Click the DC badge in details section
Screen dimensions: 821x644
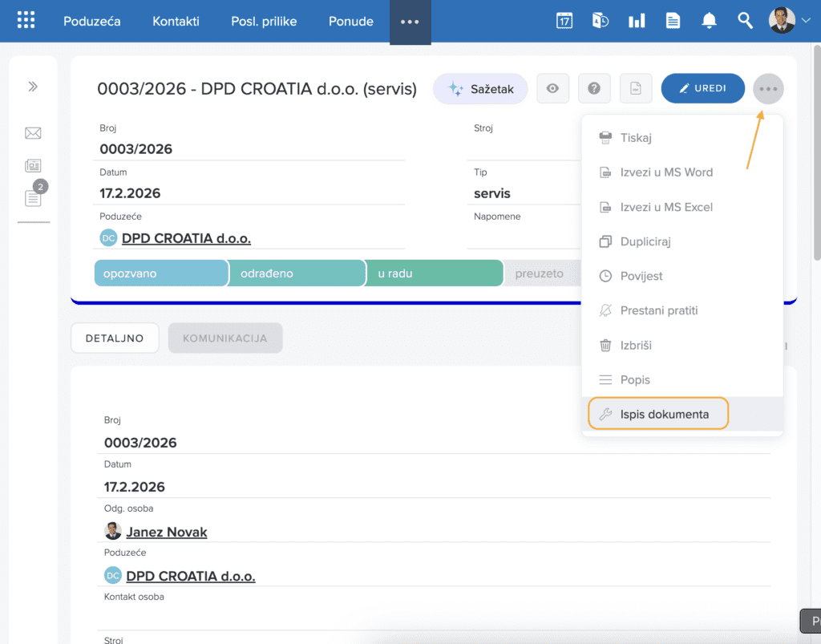coord(112,575)
